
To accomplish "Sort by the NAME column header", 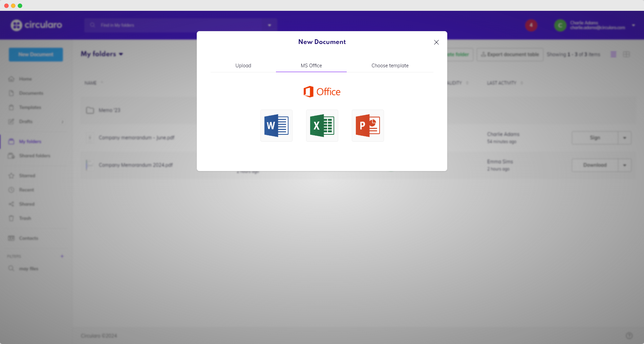I will (x=90, y=83).
